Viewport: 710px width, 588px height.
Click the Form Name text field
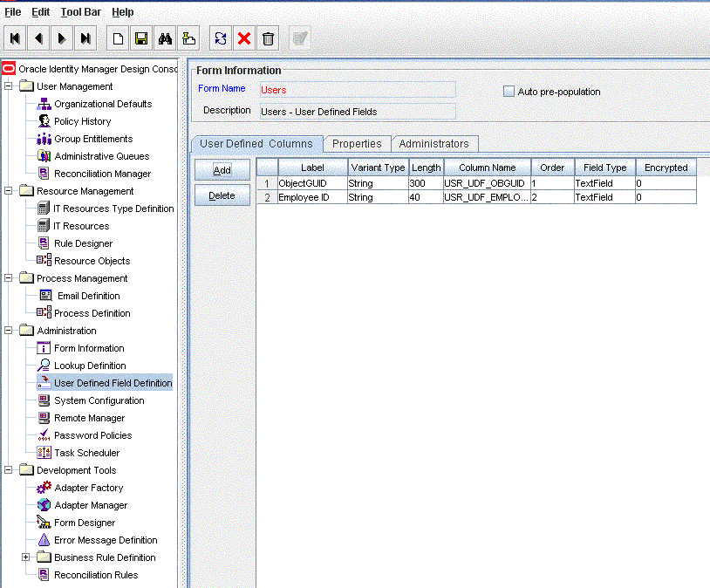click(x=357, y=89)
